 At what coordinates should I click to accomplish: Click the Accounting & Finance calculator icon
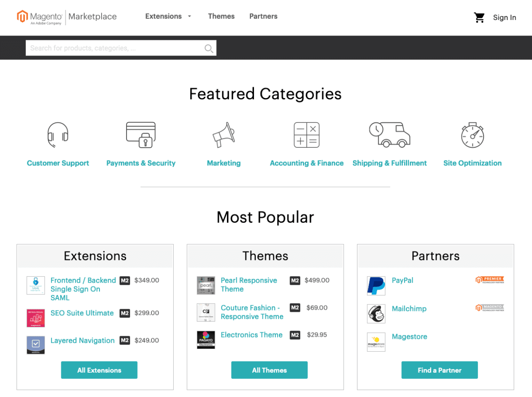307,135
